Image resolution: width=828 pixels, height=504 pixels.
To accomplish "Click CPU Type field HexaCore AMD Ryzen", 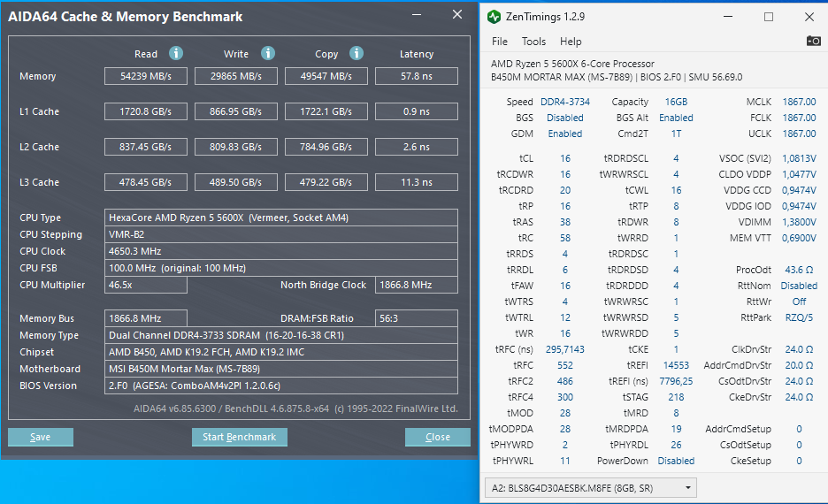I will pyautogui.click(x=281, y=218).
